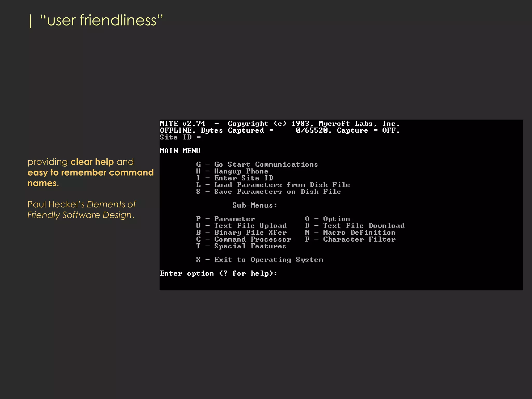
Task: Click the "Enter option (? for help):" prompt
Action: click(219, 273)
